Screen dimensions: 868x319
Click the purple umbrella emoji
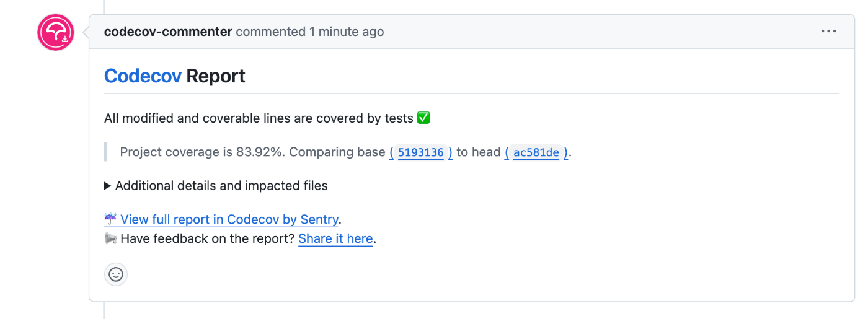(110, 219)
